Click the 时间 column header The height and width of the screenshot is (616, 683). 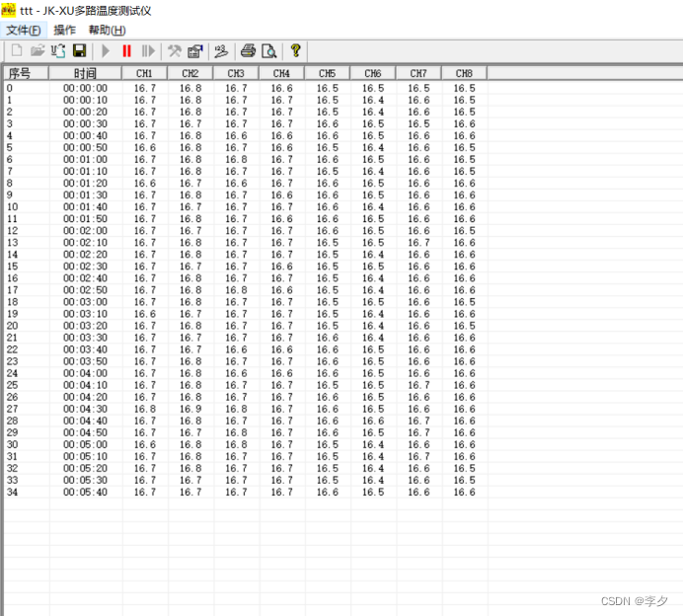coord(85,73)
